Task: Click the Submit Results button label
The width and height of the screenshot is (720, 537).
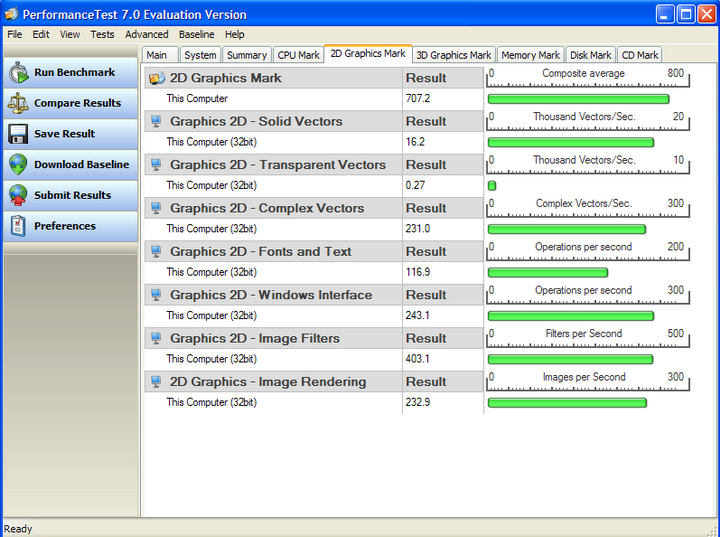Action: click(73, 195)
